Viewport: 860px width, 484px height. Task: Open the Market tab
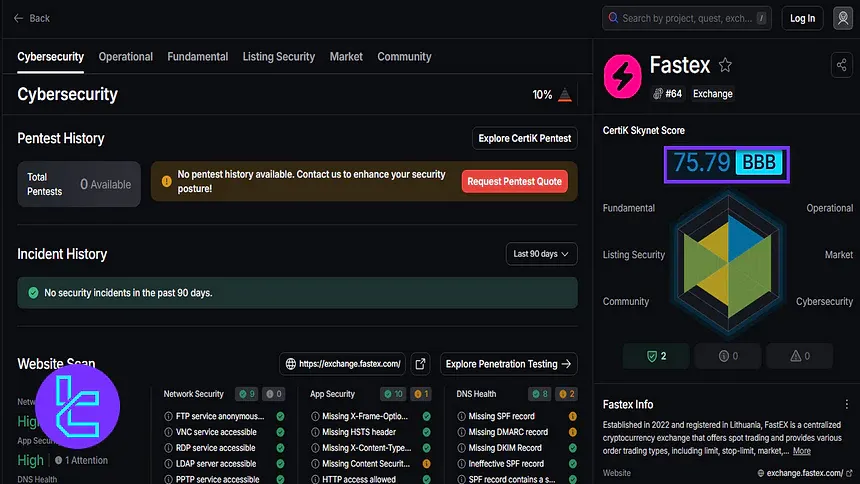(346, 57)
